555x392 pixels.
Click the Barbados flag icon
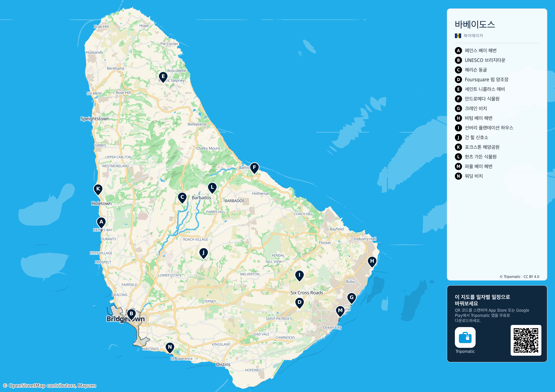point(458,36)
